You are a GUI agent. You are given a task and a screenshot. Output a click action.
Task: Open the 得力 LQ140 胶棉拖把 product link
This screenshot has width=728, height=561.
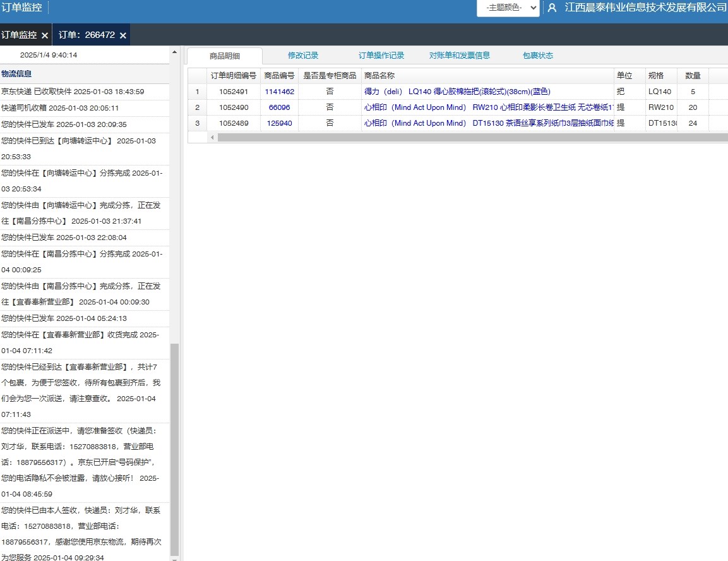457,92
